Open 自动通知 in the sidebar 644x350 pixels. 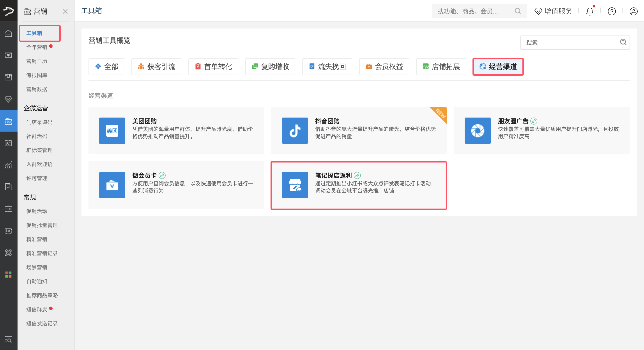pyautogui.click(x=37, y=281)
